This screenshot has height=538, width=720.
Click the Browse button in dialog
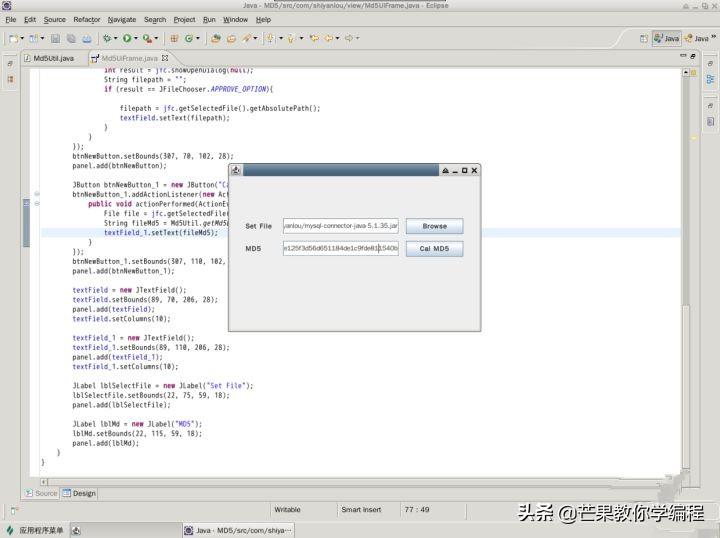tap(434, 226)
